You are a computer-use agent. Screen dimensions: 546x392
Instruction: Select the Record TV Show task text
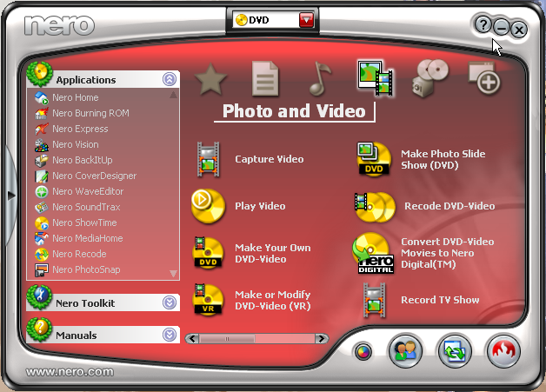tap(440, 300)
